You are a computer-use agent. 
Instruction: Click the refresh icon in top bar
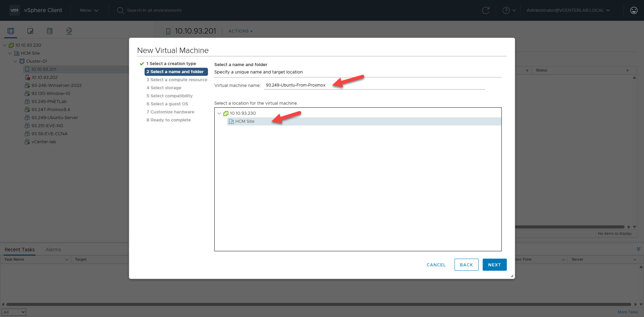[485, 10]
